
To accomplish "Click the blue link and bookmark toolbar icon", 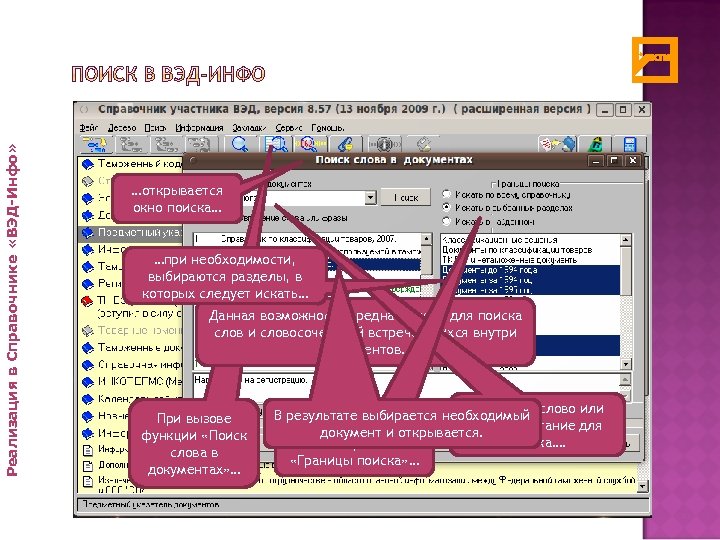I will tap(345, 145).
